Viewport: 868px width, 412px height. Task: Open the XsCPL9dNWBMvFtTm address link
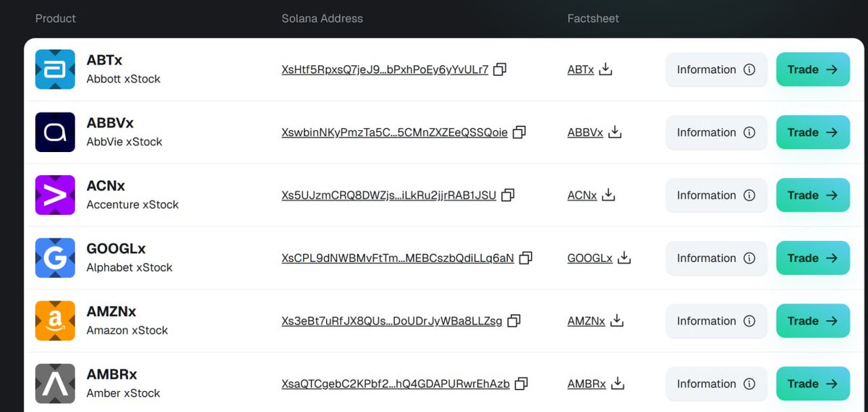pyautogui.click(x=398, y=258)
